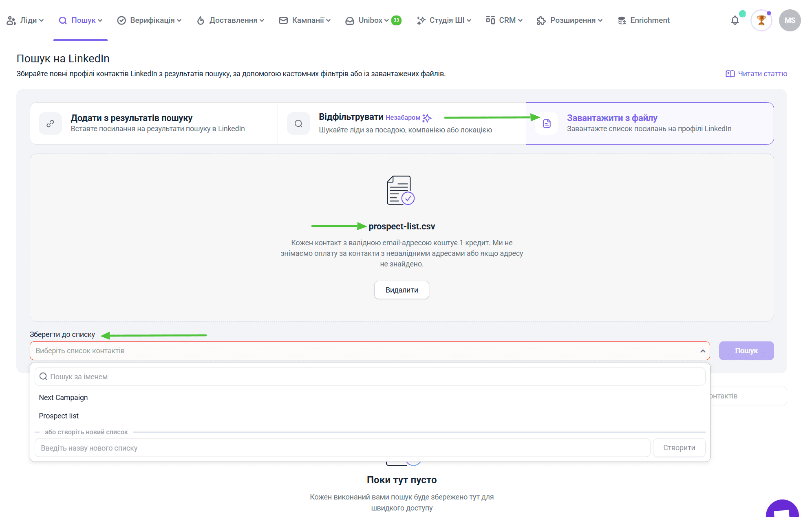Open the chat widget bubble
This screenshot has width=812, height=517.
point(783,509)
